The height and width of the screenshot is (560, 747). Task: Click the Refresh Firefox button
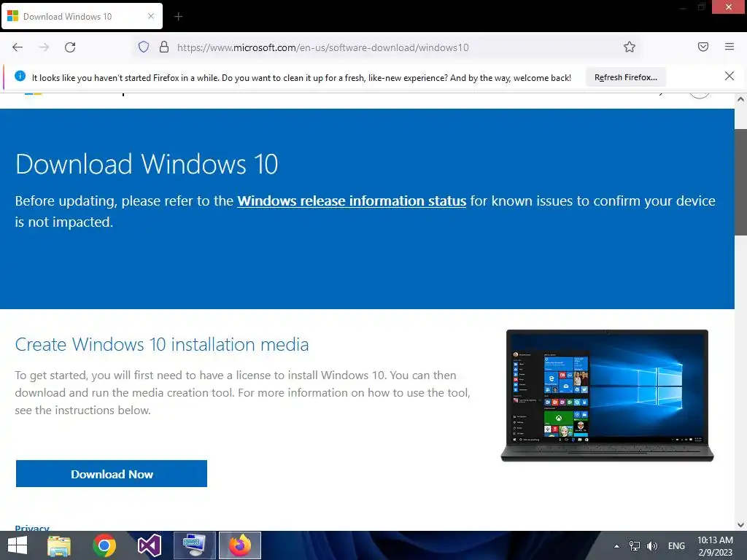tap(625, 77)
